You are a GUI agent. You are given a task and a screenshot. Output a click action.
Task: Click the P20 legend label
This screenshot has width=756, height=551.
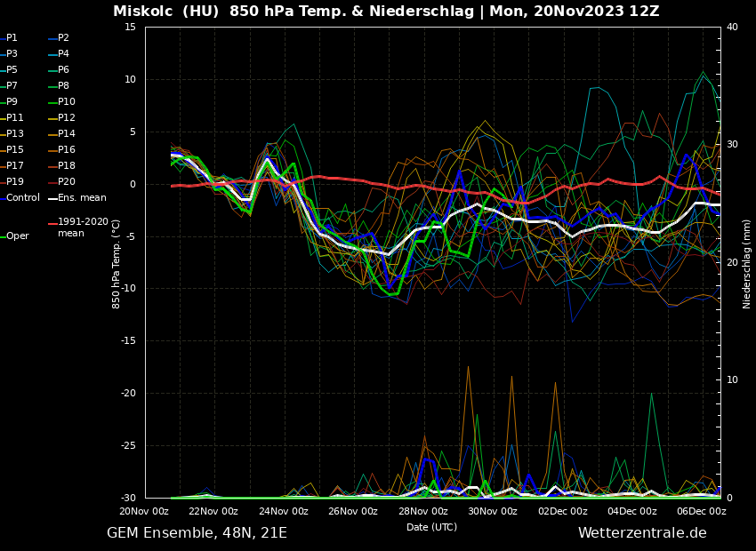click(66, 182)
